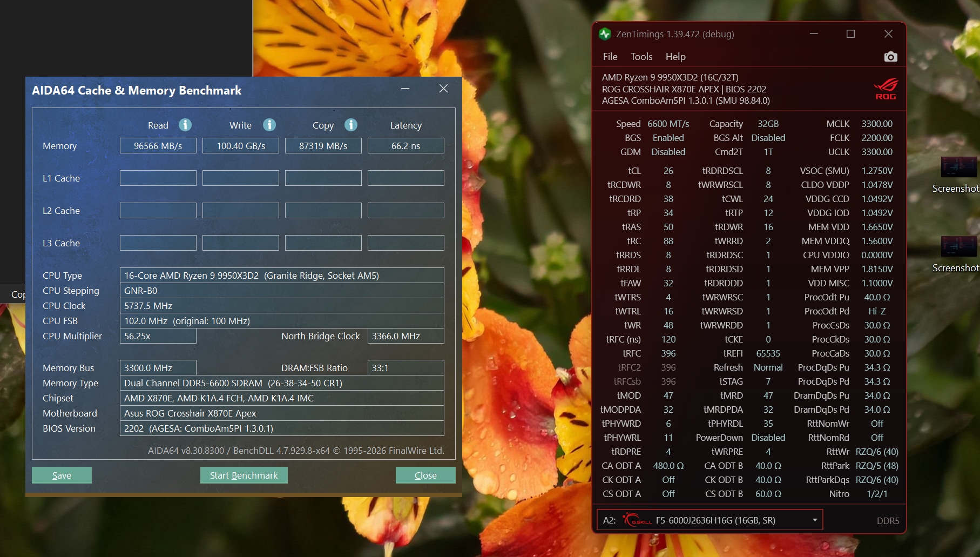Click the Speed value 6600 MT/s in ZenTimings
Viewport: 980px width, 557px height.
tap(668, 124)
